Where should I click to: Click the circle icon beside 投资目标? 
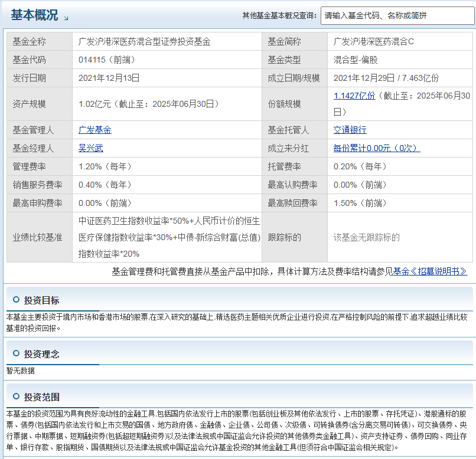pyautogui.click(x=16, y=300)
